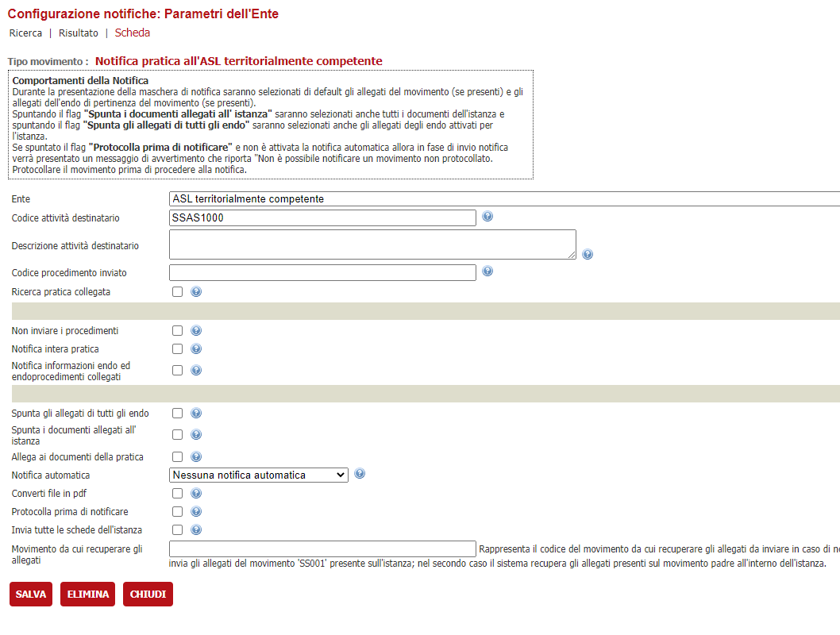The image size is (840, 635).
Task: Tick Spunta gli allegati di tutti gli endo
Action: 178,413
